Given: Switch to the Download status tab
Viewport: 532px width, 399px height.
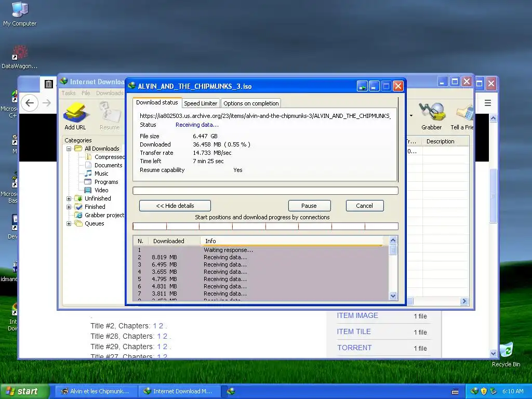Looking at the screenshot, I should tap(157, 102).
